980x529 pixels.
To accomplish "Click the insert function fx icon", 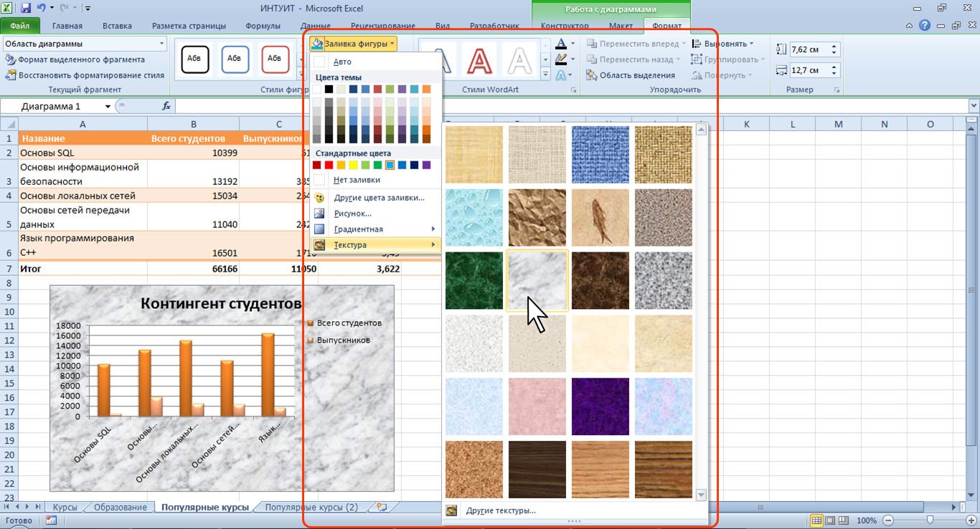I will click(x=166, y=106).
